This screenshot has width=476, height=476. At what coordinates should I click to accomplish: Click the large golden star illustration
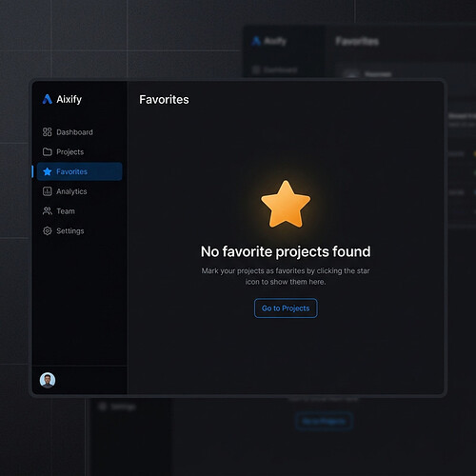pos(286,204)
